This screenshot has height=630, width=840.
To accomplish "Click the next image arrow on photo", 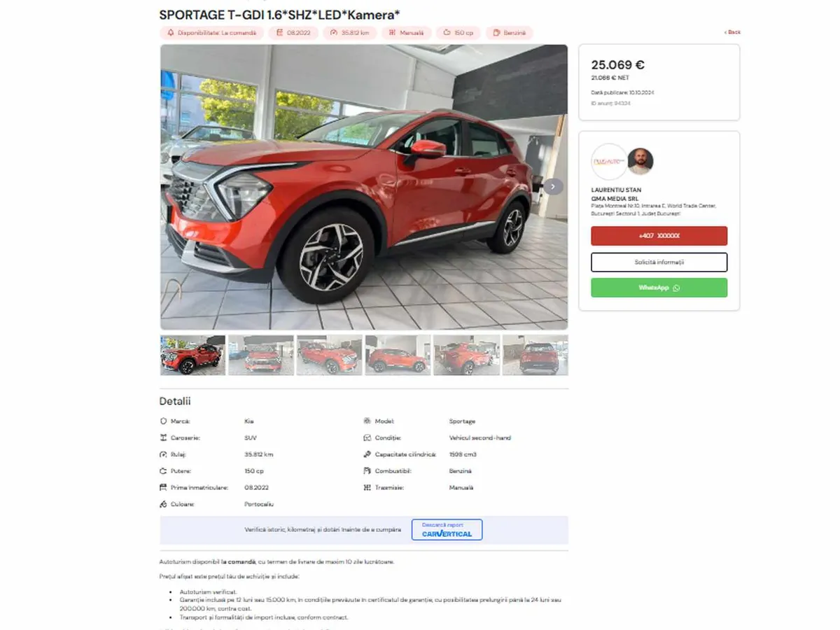I will tap(553, 187).
